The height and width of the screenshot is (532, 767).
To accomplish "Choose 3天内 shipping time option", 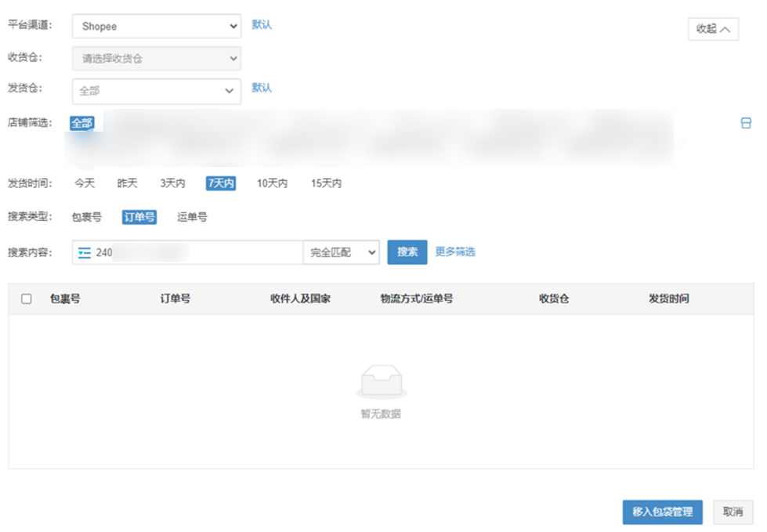I will coord(172,183).
